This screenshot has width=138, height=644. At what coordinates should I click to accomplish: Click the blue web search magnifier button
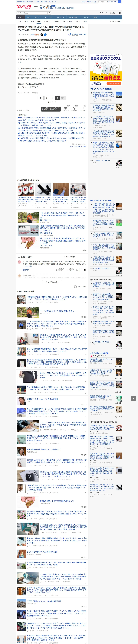(120, 2)
